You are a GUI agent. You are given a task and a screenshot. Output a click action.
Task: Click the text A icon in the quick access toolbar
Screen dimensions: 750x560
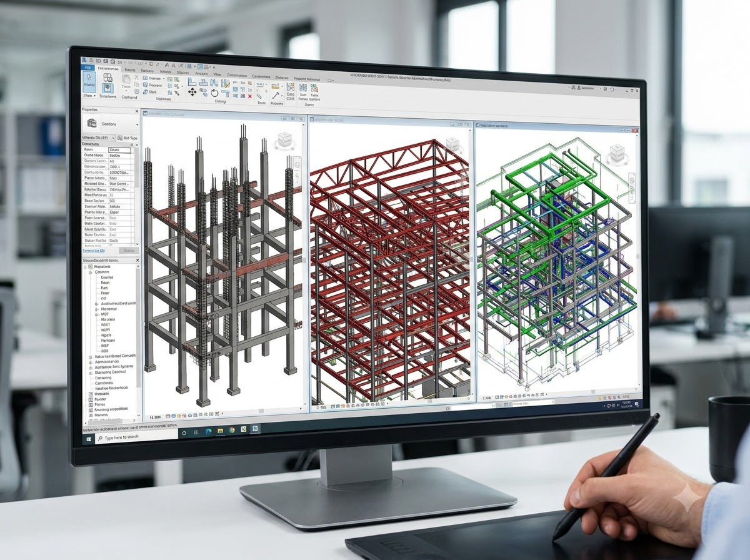(x=167, y=65)
